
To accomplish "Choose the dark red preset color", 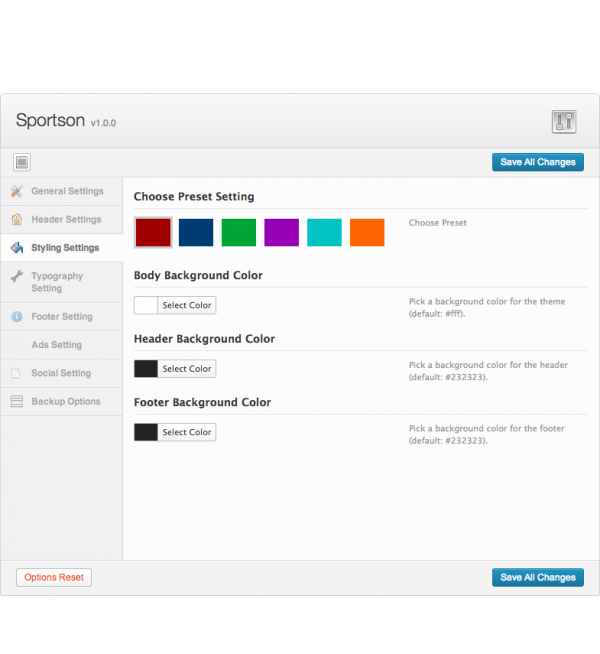I will (x=153, y=232).
